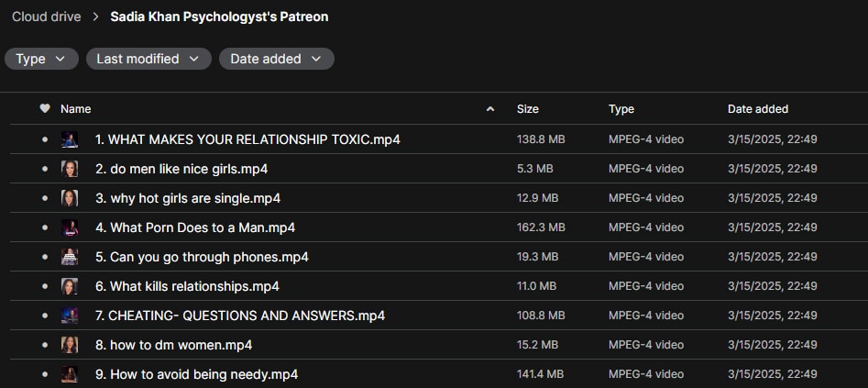Click thumbnail of WHAT MAKES YOUR RELATIONSHIP TOXIC.mp4
Image resolution: width=868 pixels, height=388 pixels.
(x=69, y=139)
